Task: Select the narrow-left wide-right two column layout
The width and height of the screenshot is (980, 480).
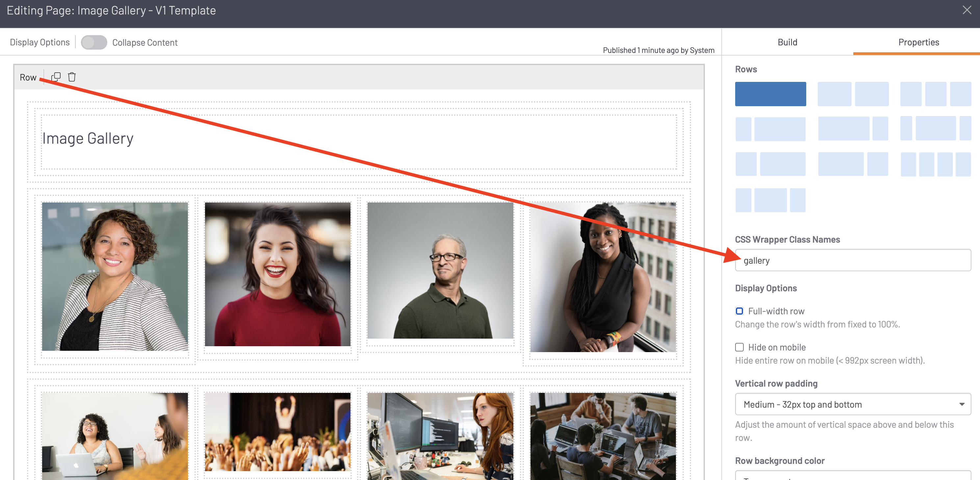Action: [770, 129]
